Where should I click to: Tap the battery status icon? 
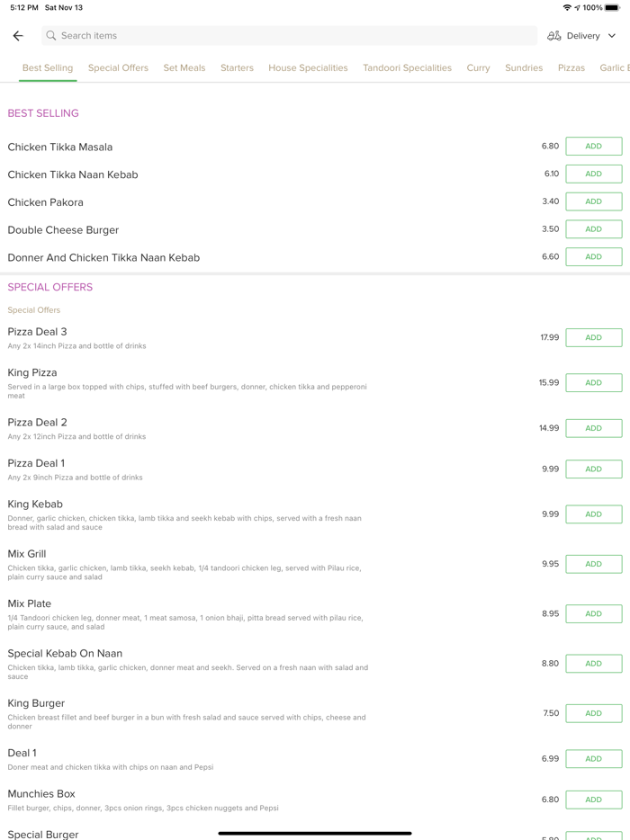612,7
